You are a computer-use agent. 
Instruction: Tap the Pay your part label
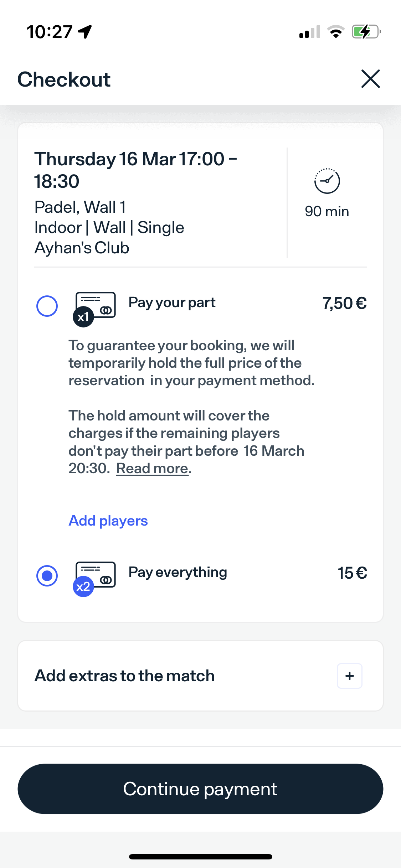click(172, 303)
